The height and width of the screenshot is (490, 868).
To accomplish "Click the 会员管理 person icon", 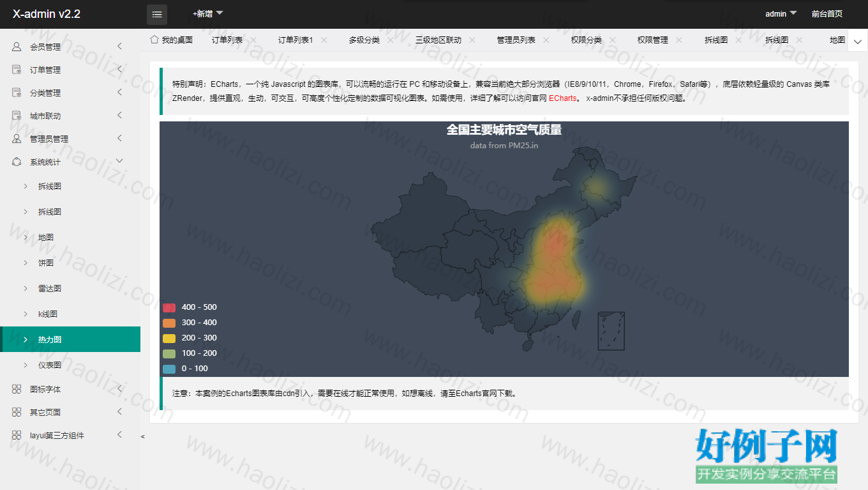I will click(17, 47).
